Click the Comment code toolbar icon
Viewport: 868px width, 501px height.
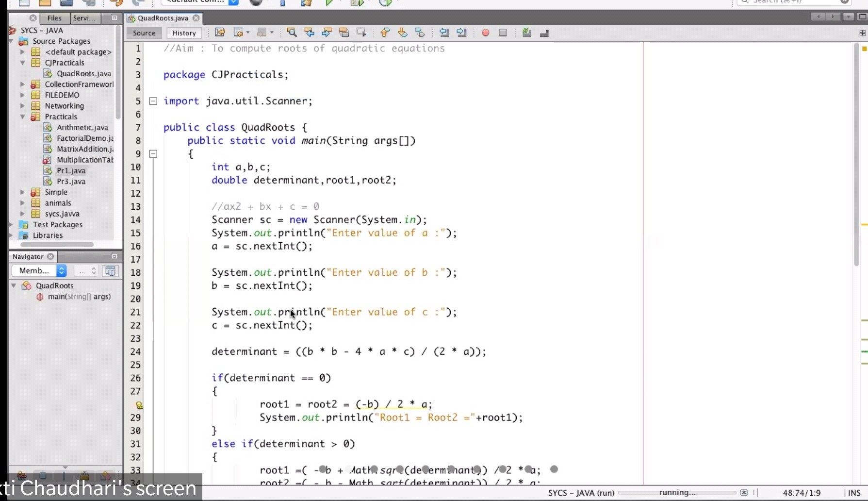coord(526,33)
